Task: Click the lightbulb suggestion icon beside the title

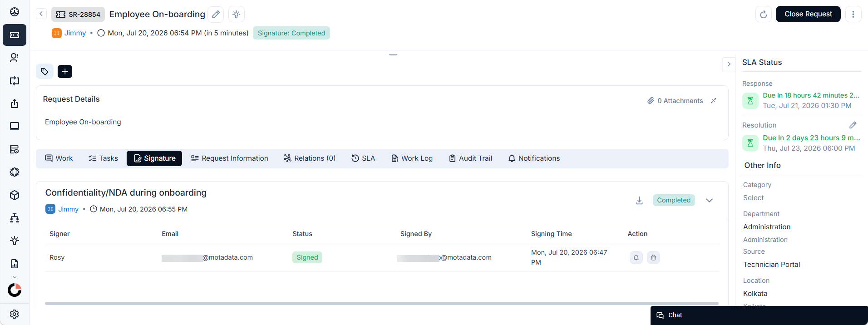Action: coord(237,14)
